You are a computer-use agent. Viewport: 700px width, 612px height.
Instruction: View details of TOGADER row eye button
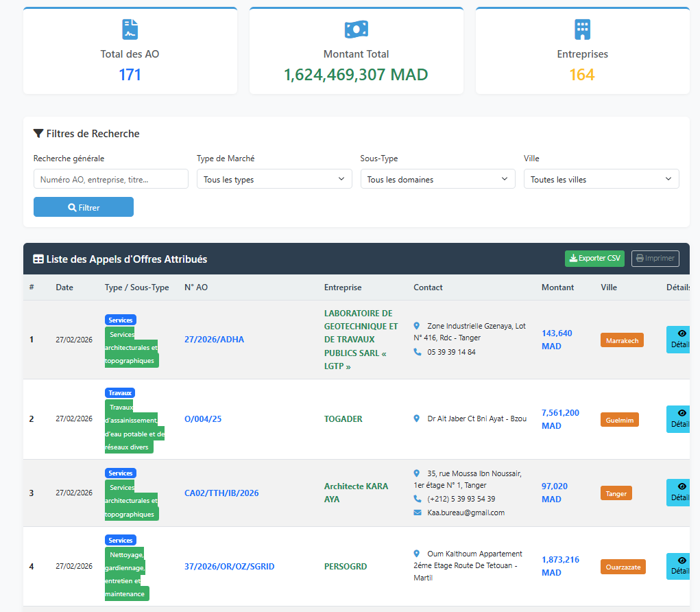(681, 419)
